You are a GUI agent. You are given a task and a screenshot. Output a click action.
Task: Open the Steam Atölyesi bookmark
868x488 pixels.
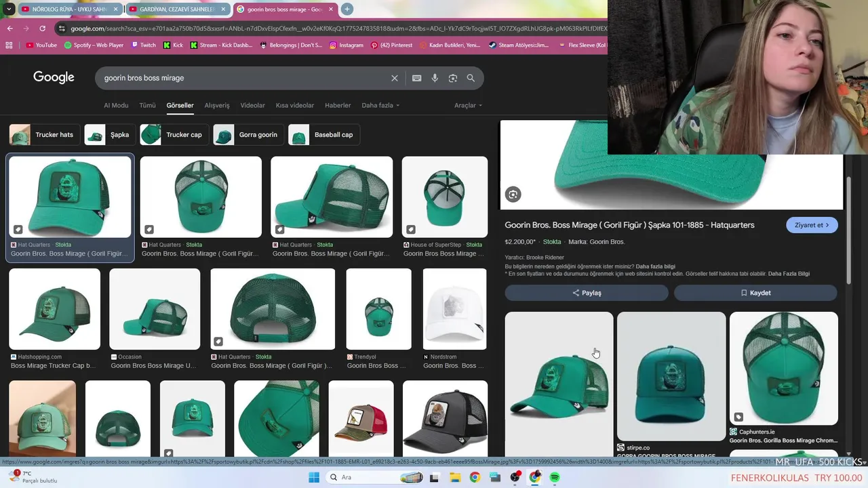518,45
